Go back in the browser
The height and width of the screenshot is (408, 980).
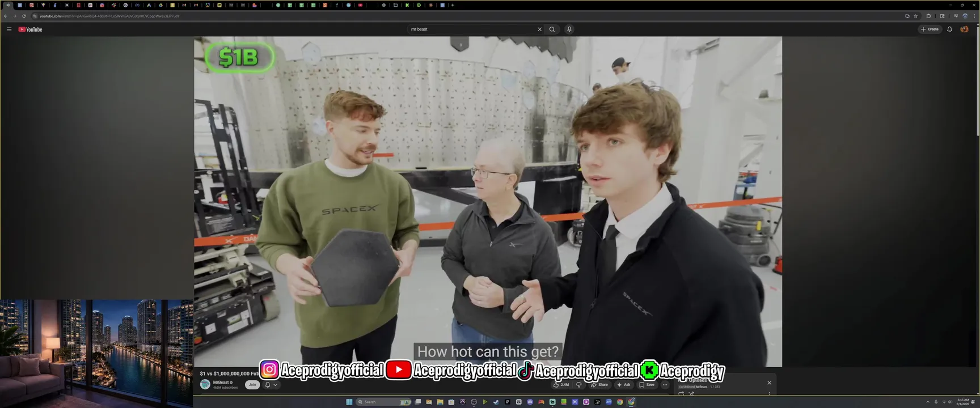click(x=6, y=16)
